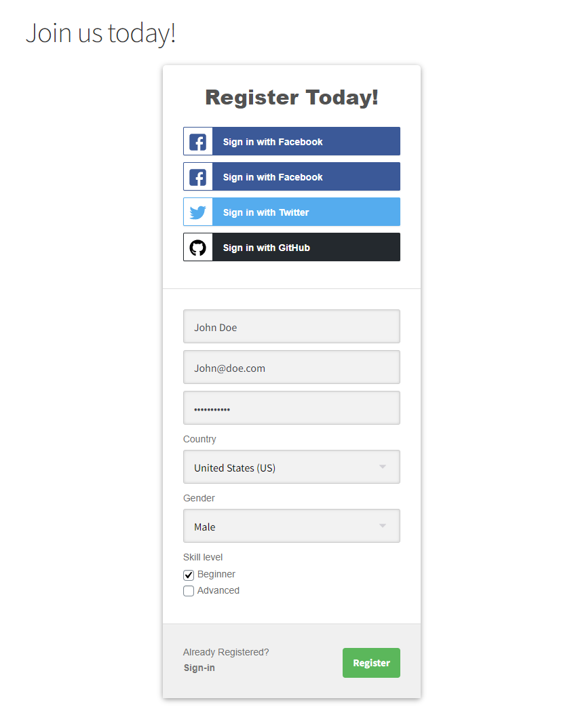The height and width of the screenshot is (728, 574).
Task: Click the John@doe.com email field
Action: 292,368
